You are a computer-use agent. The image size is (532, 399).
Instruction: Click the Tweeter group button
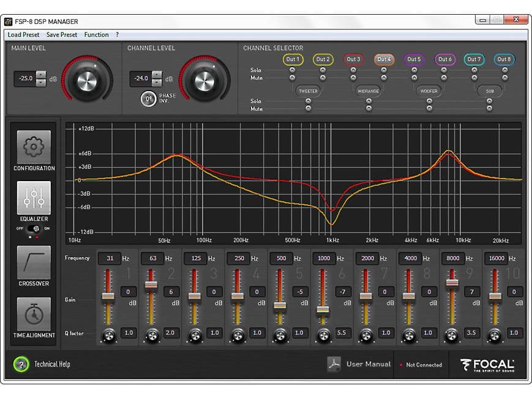click(x=308, y=91)
